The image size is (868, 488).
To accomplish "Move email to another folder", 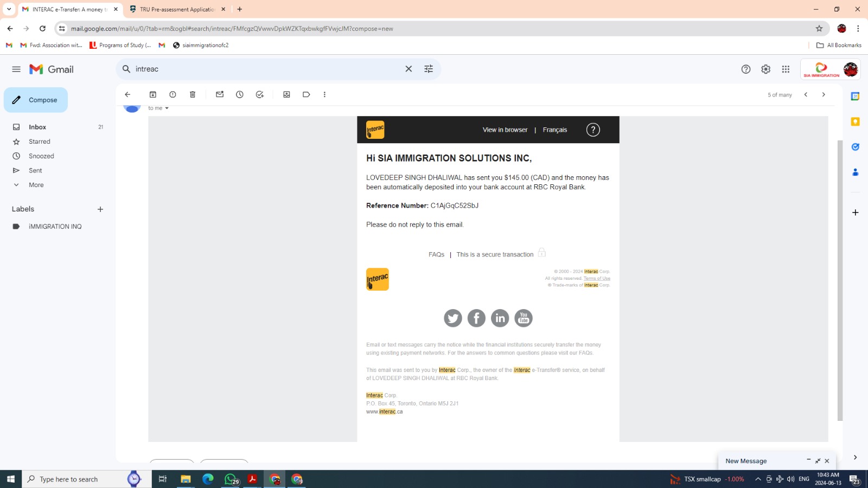I will coord(286,94).
